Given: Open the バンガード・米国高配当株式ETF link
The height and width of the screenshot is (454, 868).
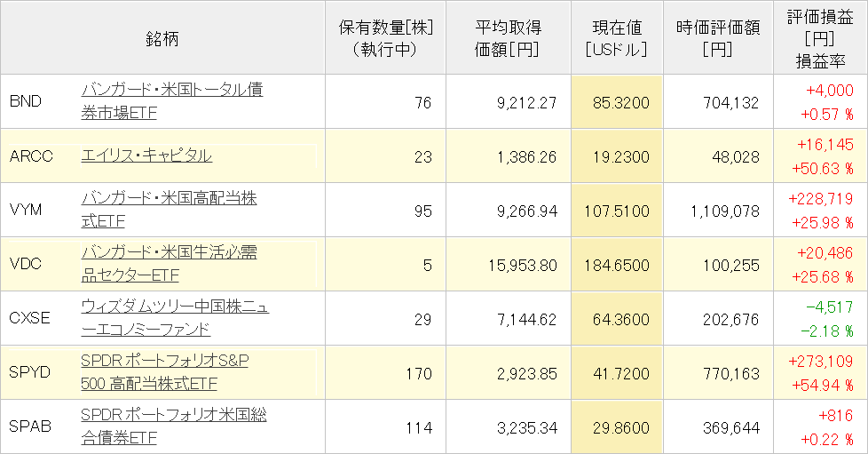Looking at the screenshot, I should coord(169,198).
